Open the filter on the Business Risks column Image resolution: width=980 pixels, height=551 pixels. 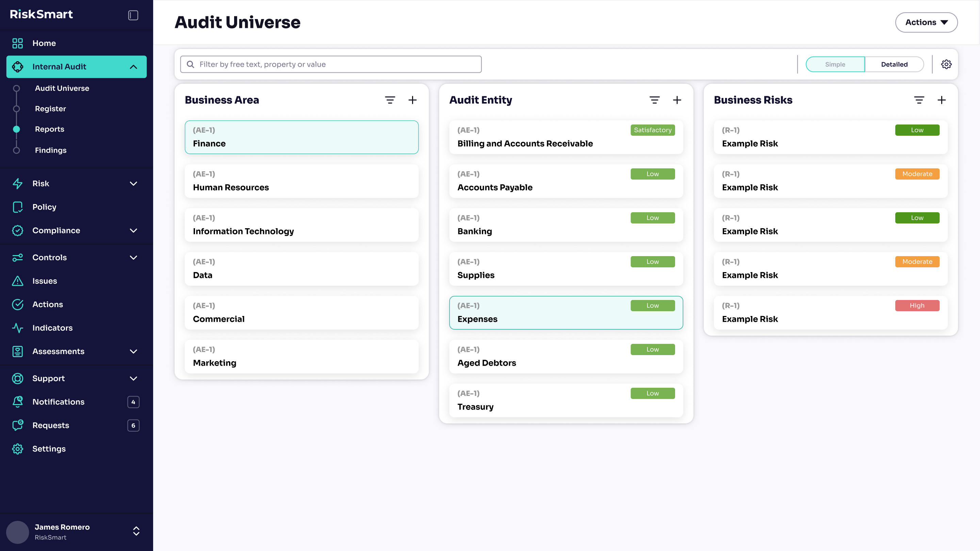coord(919,100)
